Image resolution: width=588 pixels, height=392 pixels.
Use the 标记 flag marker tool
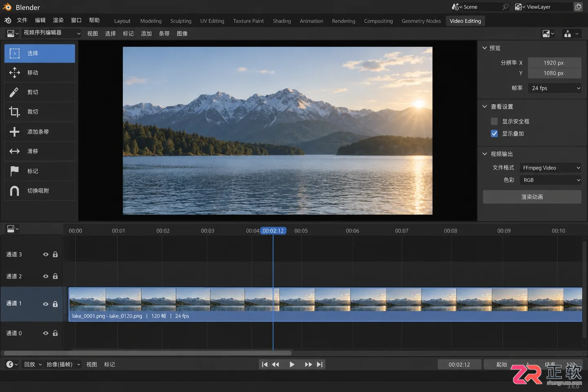[x=40, y=171]
